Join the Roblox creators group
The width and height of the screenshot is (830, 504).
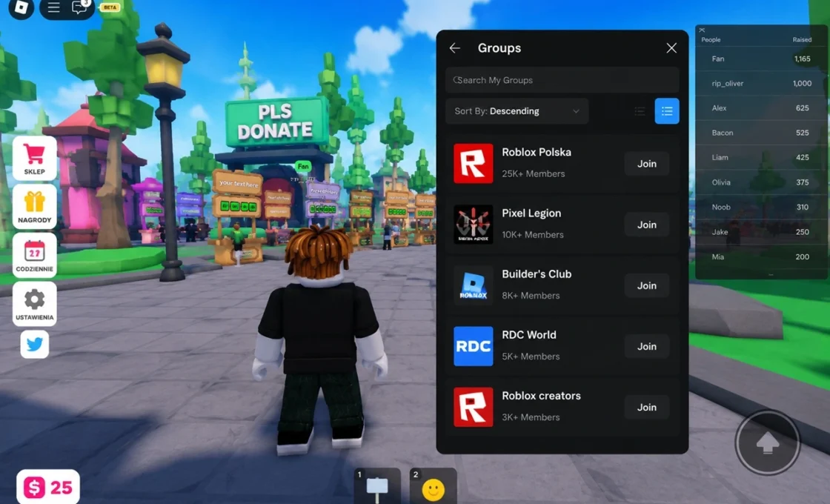tap(647, 407)
